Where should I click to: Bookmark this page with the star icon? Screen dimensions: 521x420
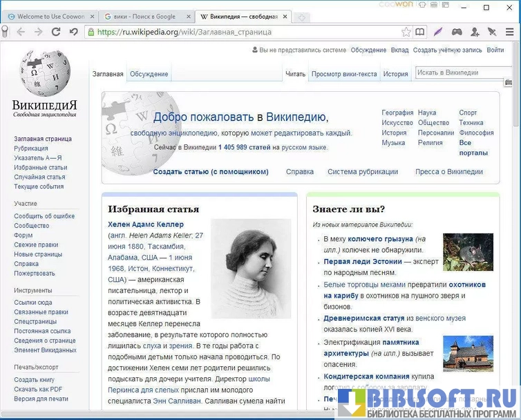(406, 32)
